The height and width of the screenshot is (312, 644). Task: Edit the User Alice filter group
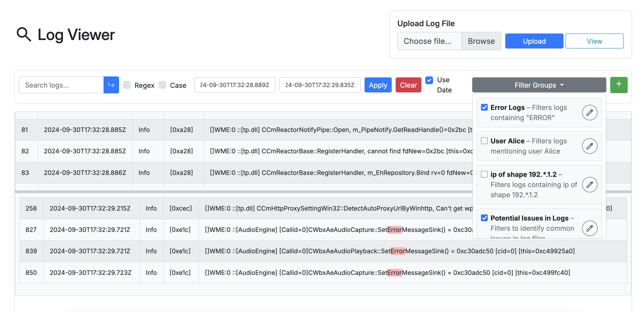tap(589, 146)
